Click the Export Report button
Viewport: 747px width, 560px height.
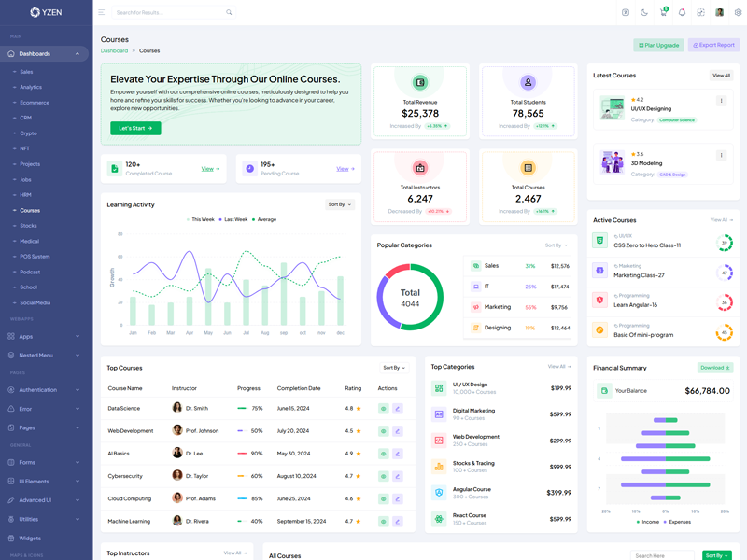point(713,45)
